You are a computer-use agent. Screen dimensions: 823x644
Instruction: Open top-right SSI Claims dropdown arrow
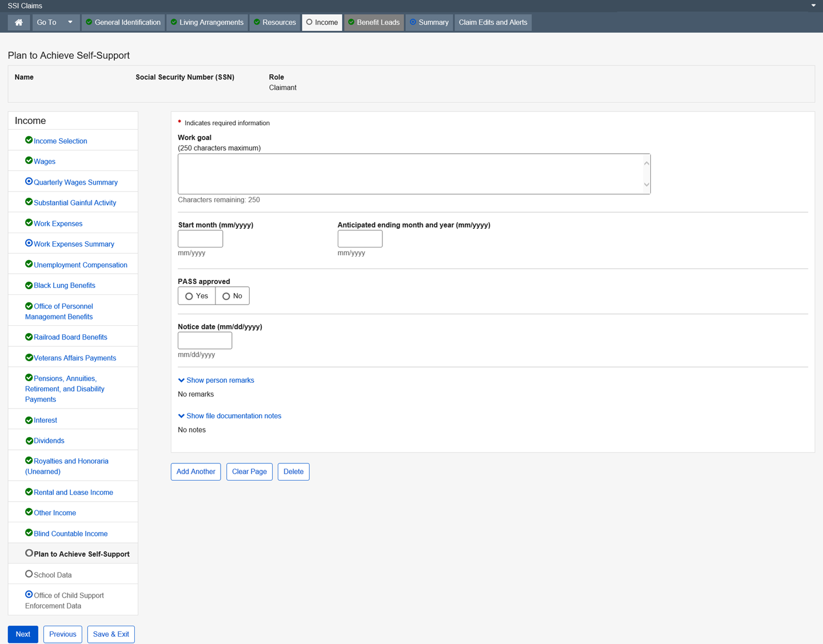(813, 6)
